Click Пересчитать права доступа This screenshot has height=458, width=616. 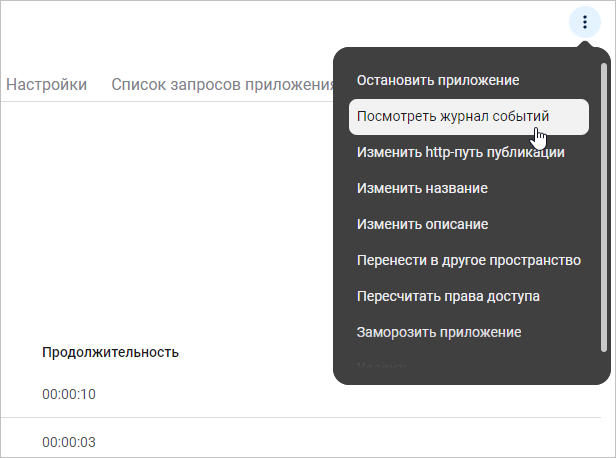pyautogui.click(x=449, y=296)
